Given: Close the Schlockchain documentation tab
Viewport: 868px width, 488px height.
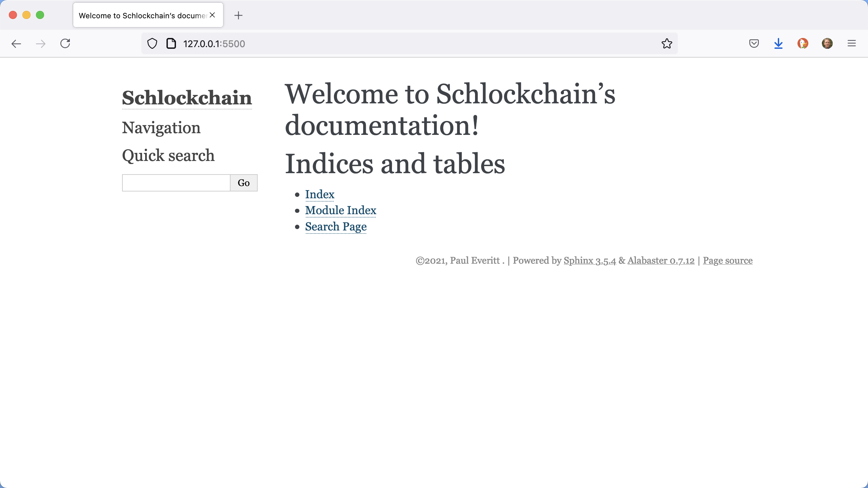Looking at the screenshot, I should [x=213, y=15].
